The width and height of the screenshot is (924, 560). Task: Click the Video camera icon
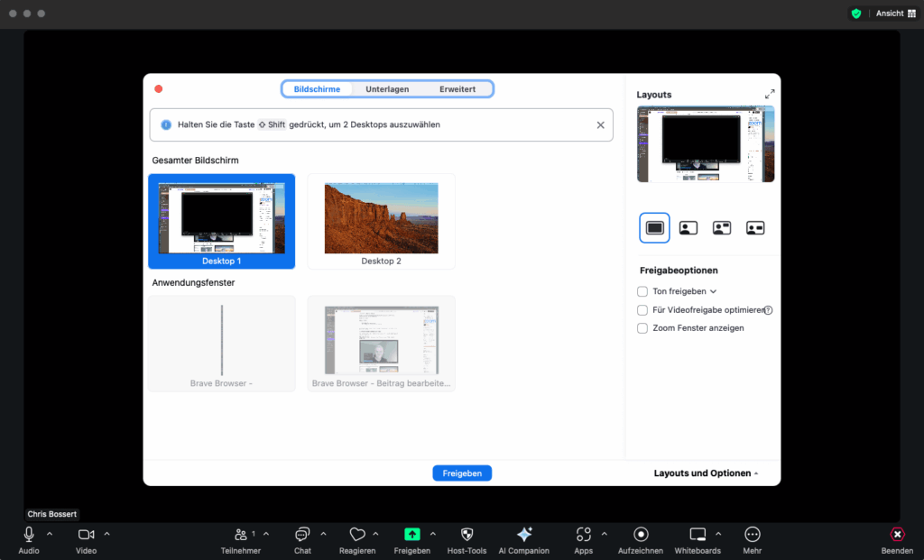point(86,535)
